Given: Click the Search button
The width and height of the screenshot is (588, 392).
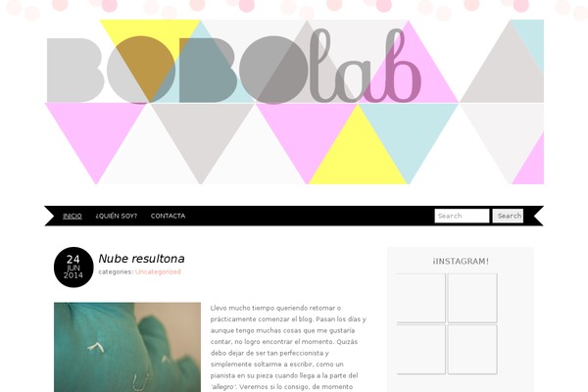Looking at the screenshot, I should [508, 216].
